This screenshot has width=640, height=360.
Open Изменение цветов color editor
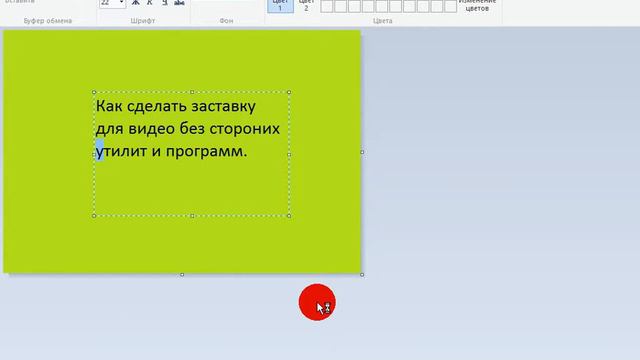pyautogui.click(x=477, y=5)
